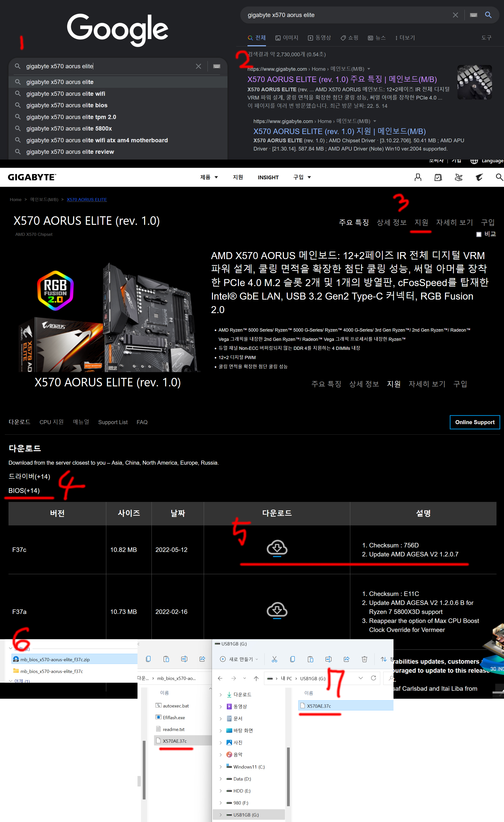Click the Gigabyte user account icon

pos(417,177)
